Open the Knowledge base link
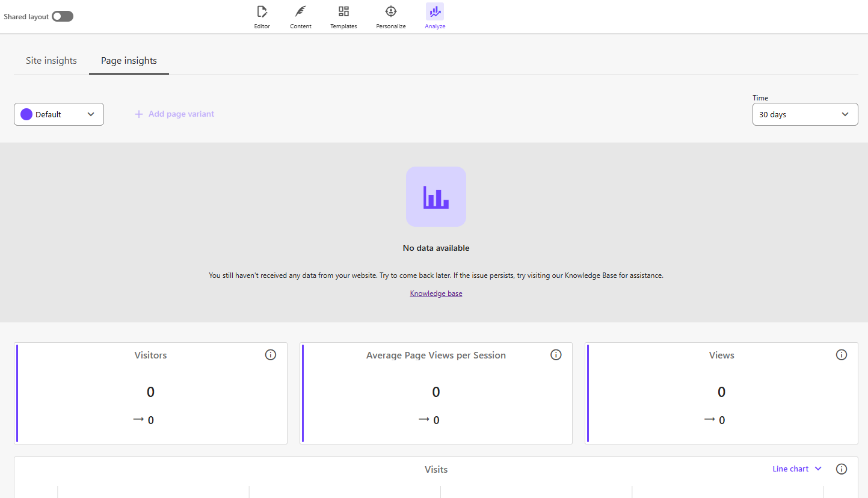868x498 pixels. (x=436, y=294)
